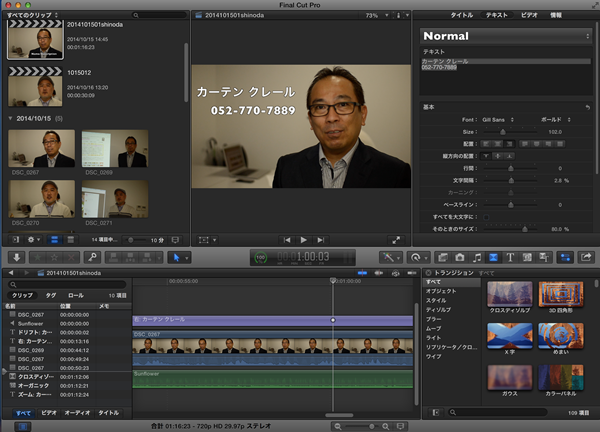600x432 pixels.
Task: Select the ロール tab in timeline index
Action: 76,296
